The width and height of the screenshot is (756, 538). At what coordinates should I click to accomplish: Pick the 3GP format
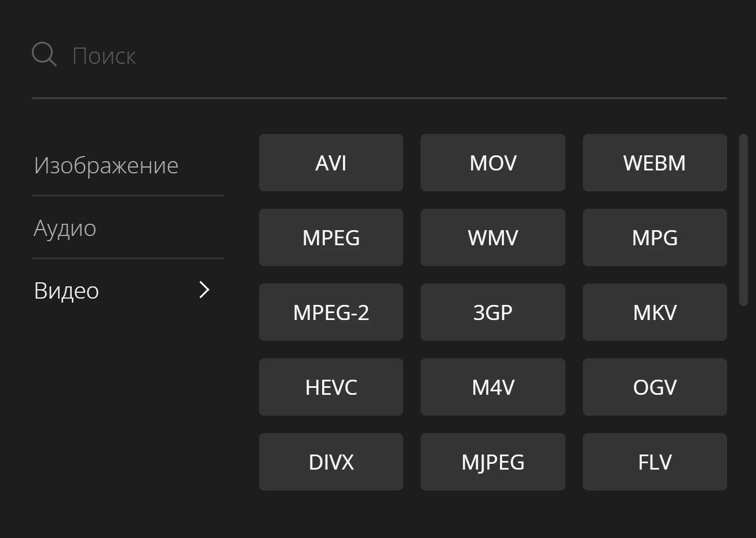click(x=492, y=312)
